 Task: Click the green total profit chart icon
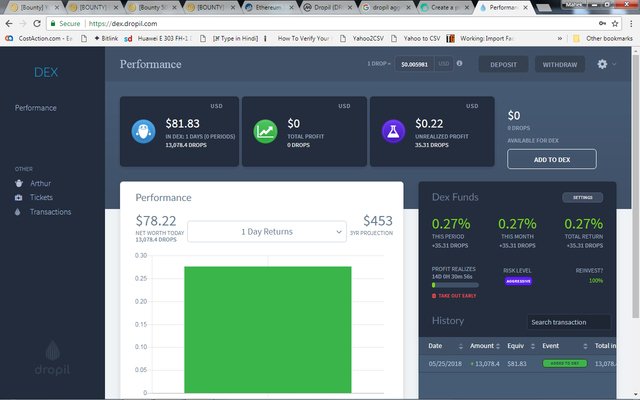[x=265, y=131]
